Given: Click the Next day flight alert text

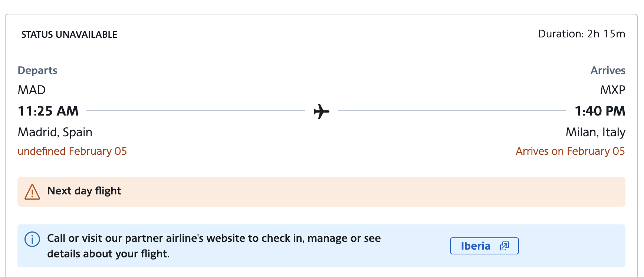Looking at the screenshot, I should click(x=84, y=191).
